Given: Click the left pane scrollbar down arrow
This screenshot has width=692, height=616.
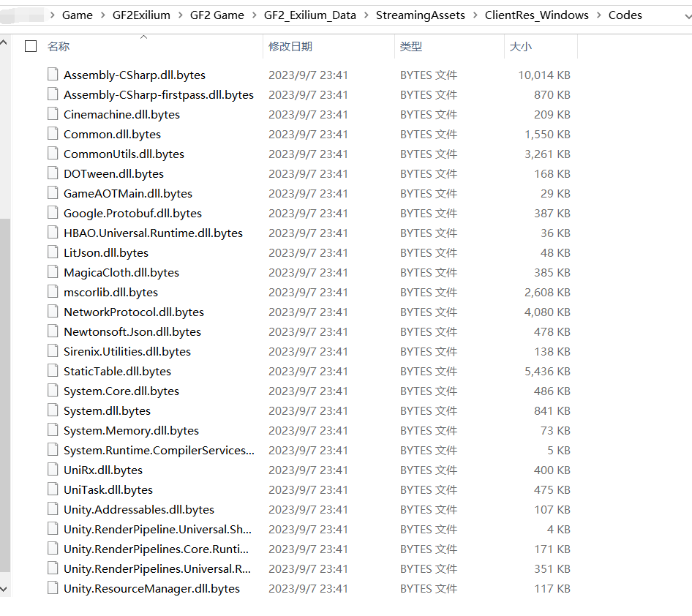Looking at the screenshot, I should (x=5, y=588).
